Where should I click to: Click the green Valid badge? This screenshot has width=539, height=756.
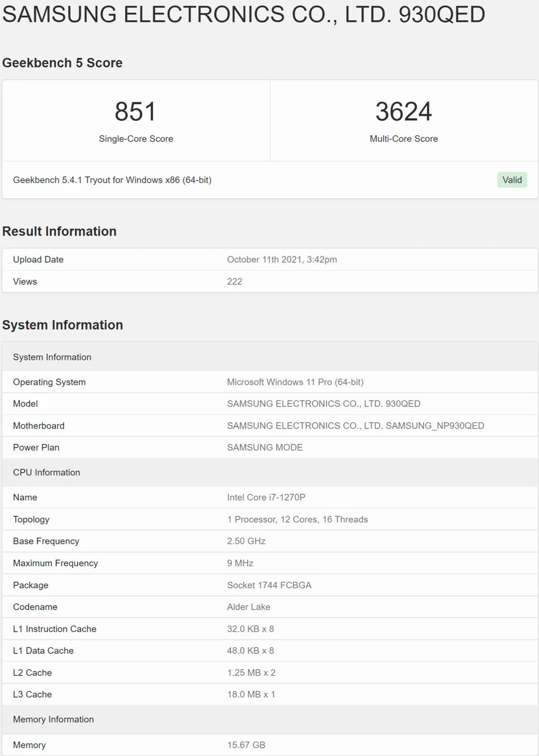[x=512, y=180]
